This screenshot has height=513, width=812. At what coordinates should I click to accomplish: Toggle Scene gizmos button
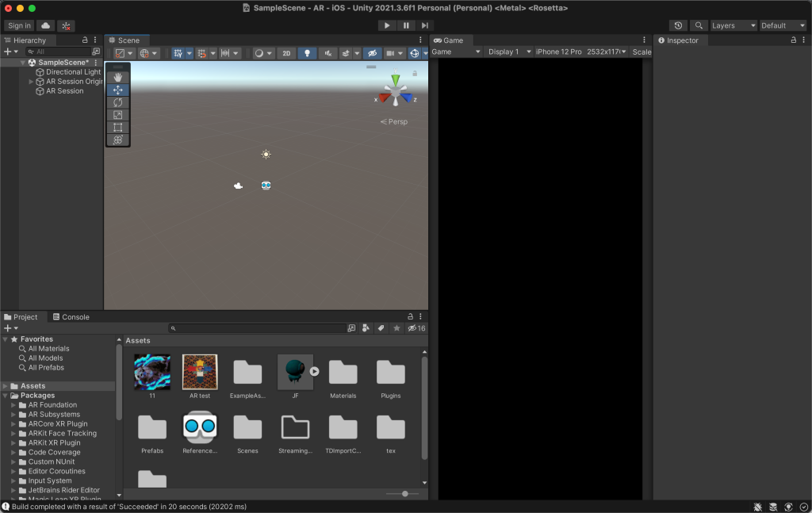414,53
